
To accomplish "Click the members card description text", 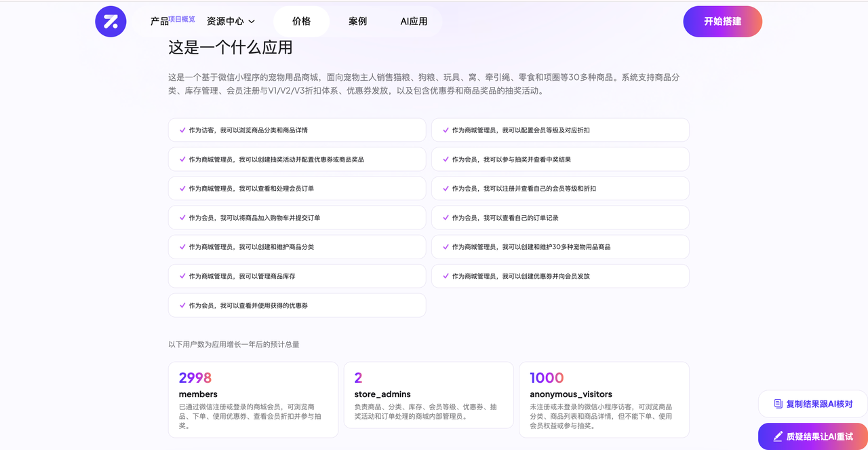I will coord(250,416).
